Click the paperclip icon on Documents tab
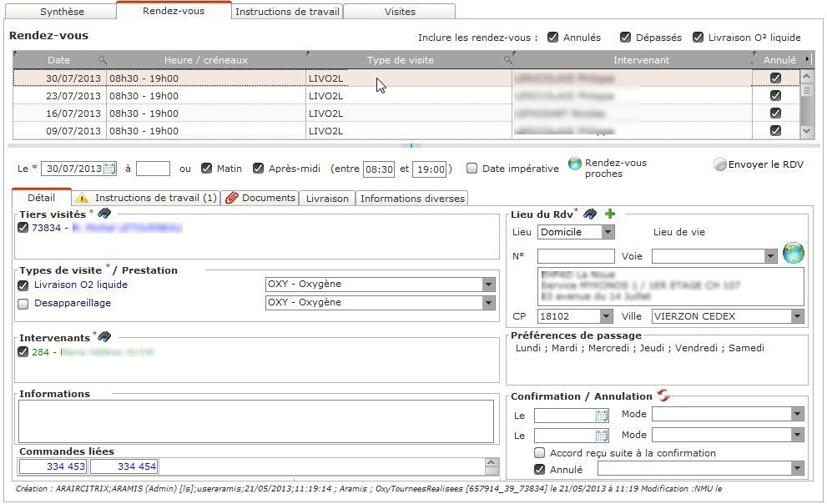 coord(231,198)
